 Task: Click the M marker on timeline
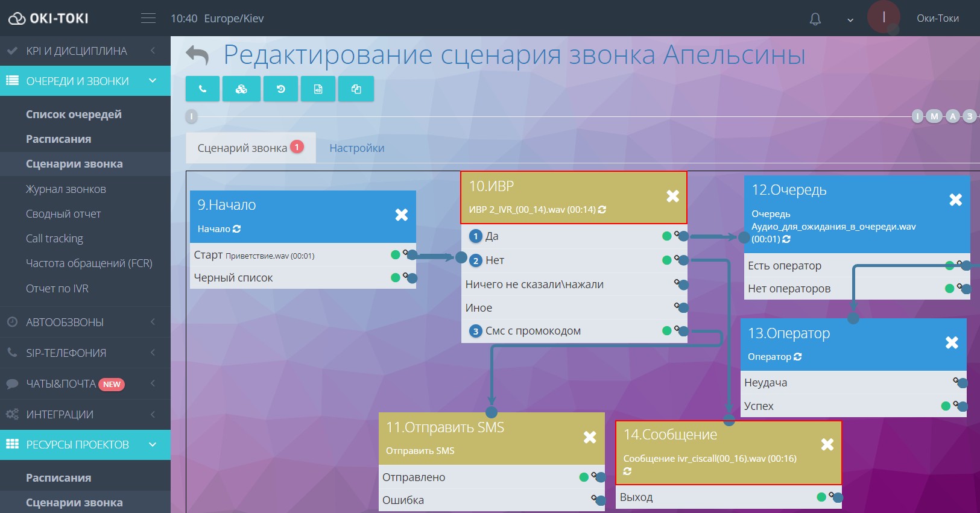pyautogui.click(x=934, y=116)
